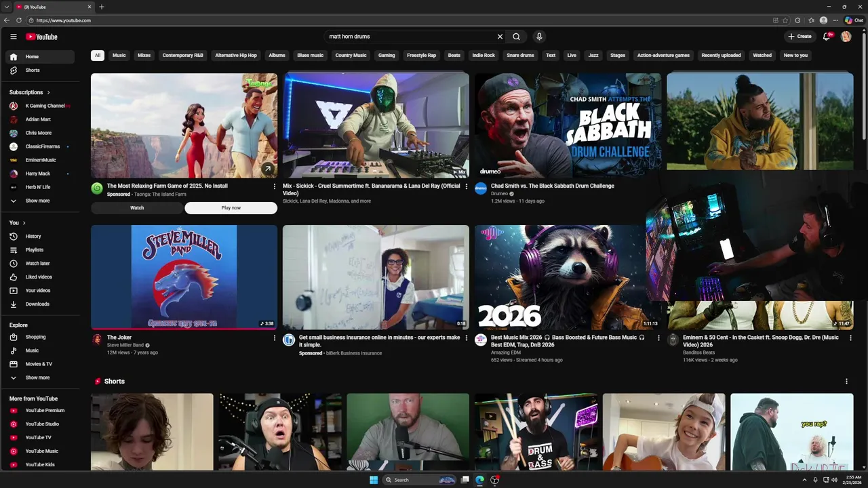Open options menu for Sickick mix
Viewport: 868px width, 488px height.
(467, 186)
